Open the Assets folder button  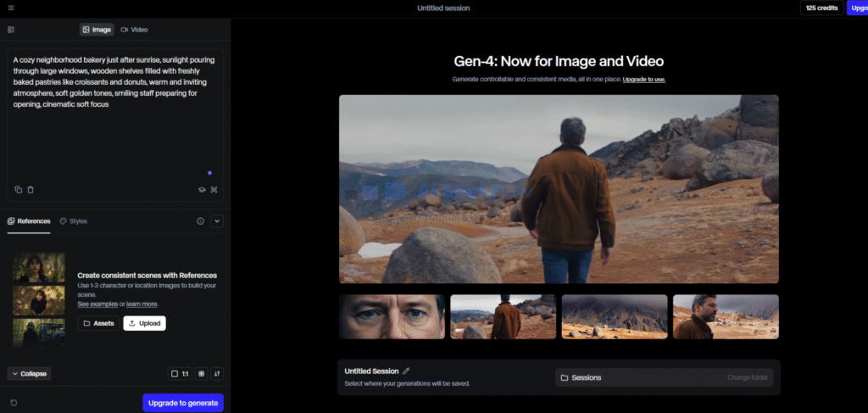click(x=98, y=323)
